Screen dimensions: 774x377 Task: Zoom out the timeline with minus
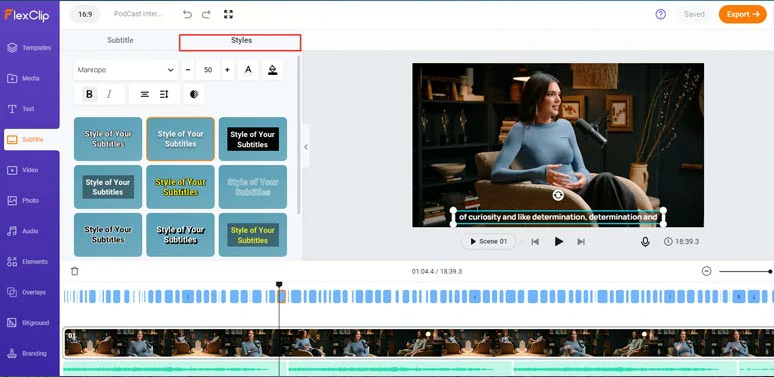pos(706,271)
